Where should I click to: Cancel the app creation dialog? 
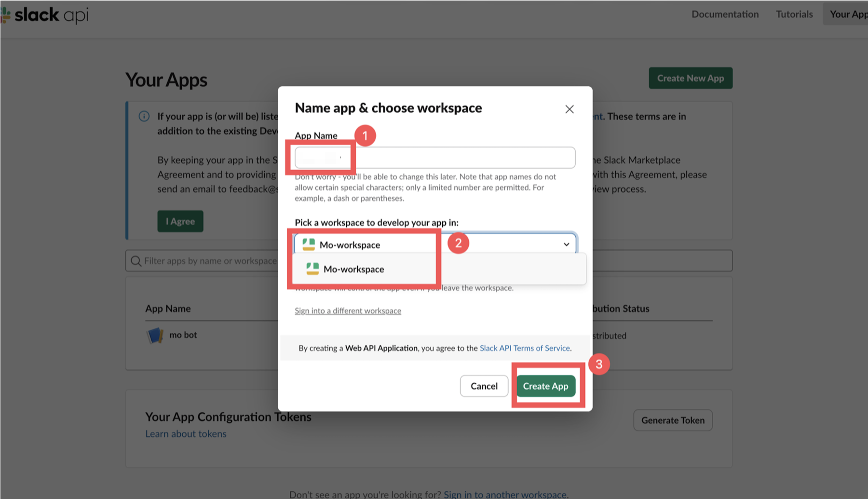click(484, 386)
